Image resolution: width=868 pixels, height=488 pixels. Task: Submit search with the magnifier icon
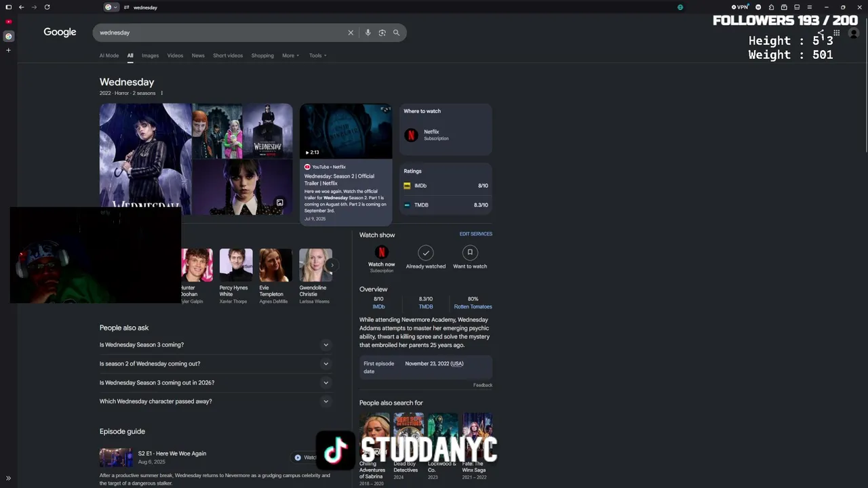[396, 33]
